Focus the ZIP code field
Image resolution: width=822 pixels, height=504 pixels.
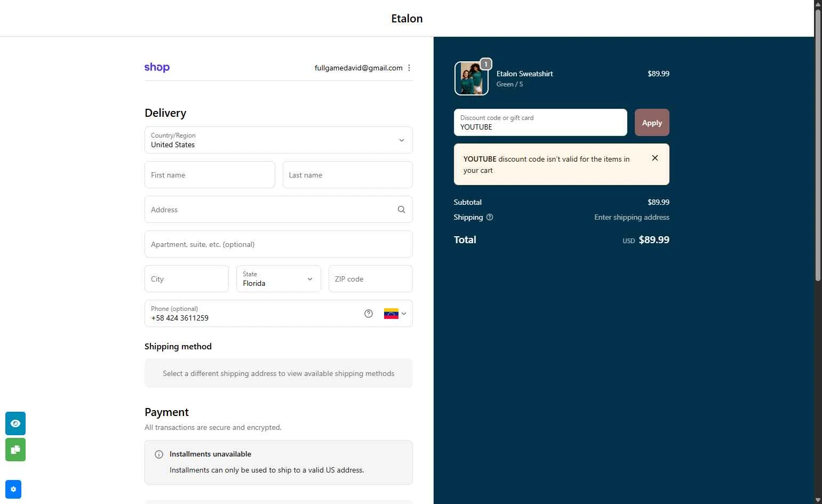point(371,279)
